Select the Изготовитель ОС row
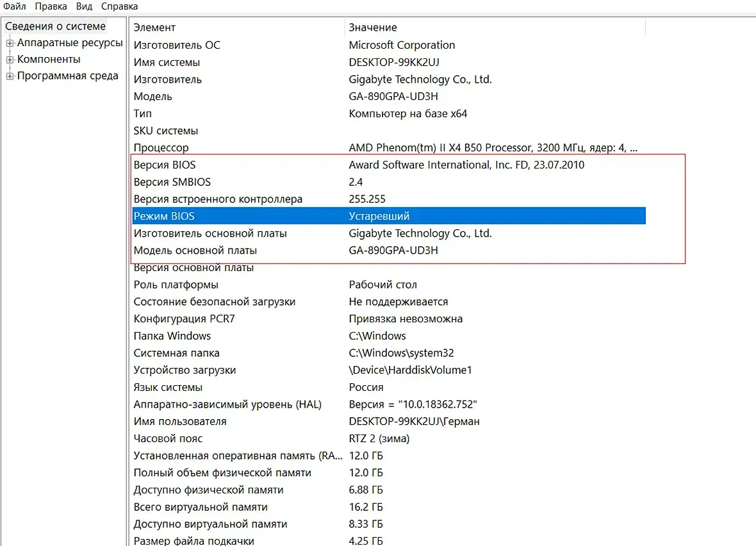 pos(389,45)
